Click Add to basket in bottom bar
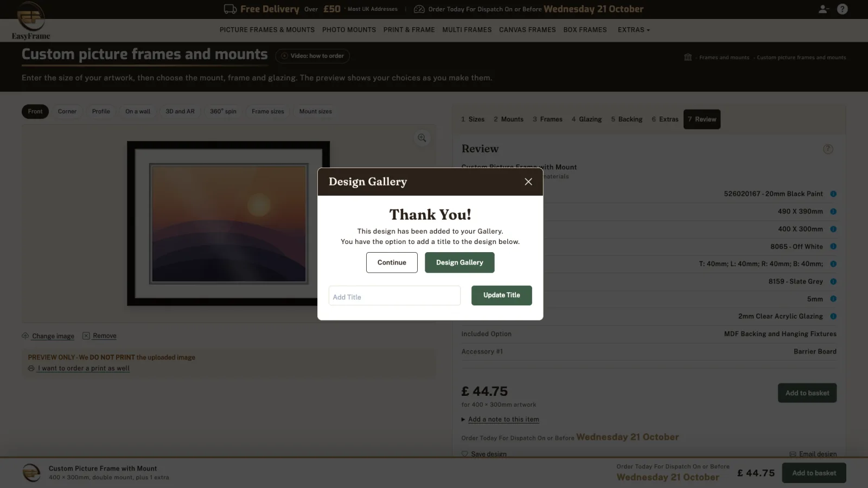The image size is (868, 488). [x=814, y=473]
